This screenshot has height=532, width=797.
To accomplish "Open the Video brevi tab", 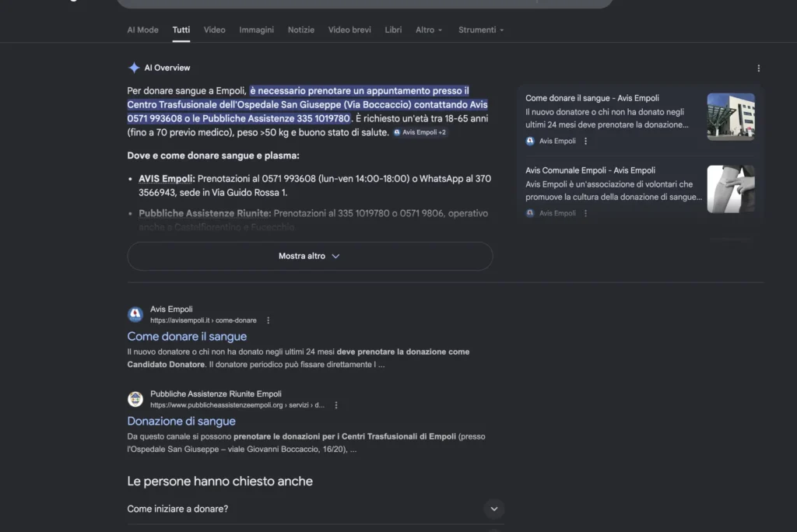I will [x=349, y=30].
